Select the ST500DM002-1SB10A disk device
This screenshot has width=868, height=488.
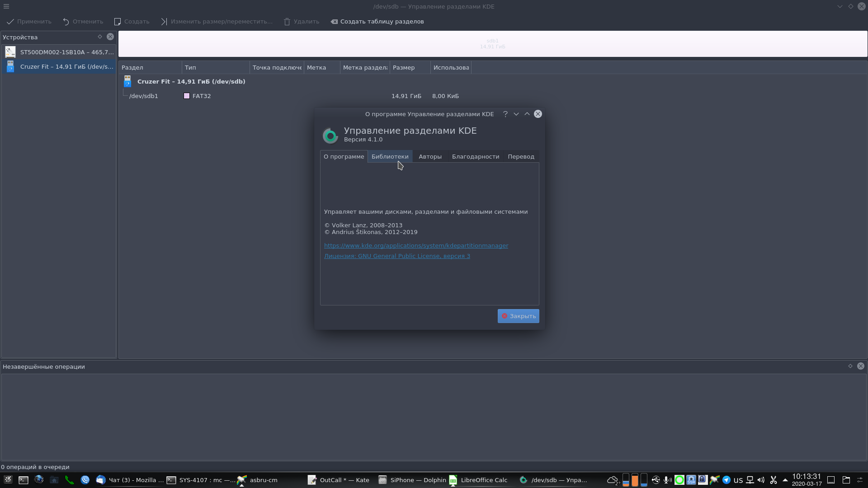coord(59,52)
